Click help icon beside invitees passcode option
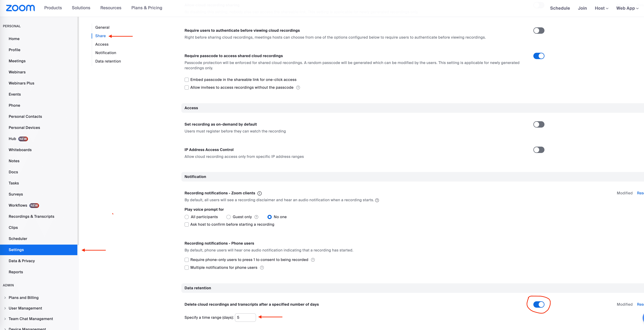 point(298,88)
